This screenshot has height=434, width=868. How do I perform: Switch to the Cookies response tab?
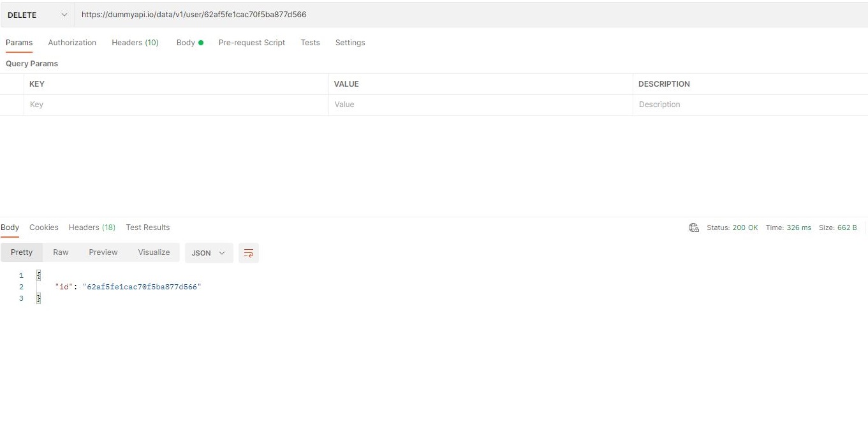point(43,228)
